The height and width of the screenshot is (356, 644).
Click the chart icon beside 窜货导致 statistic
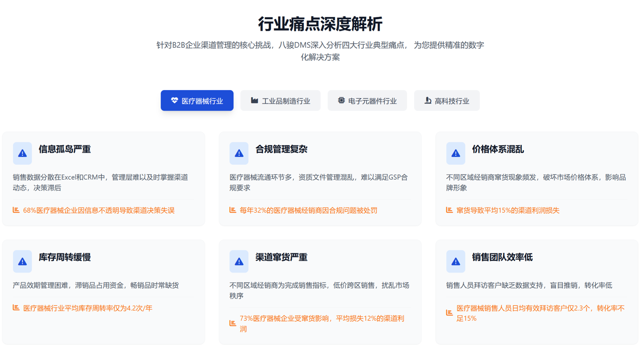[x=449, y=210]
